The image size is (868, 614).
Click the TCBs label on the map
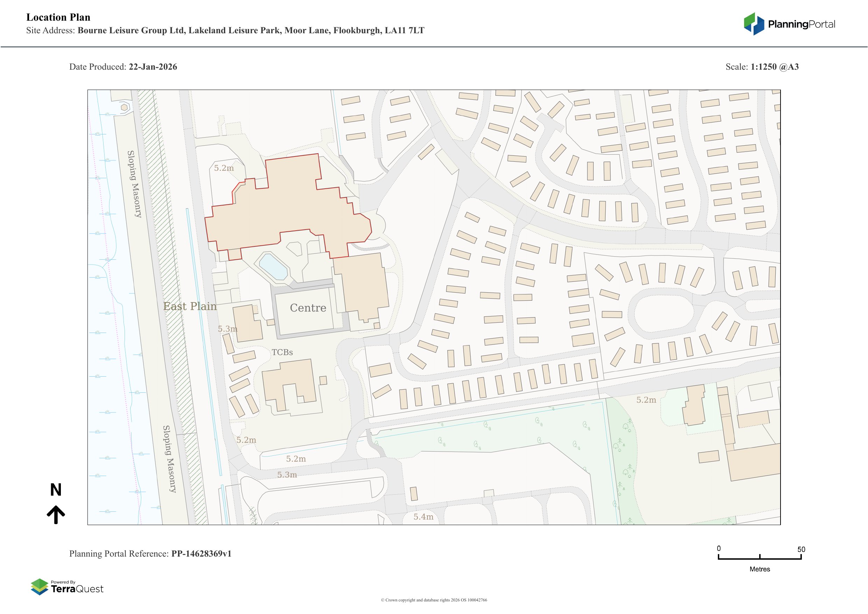point(282,352)
